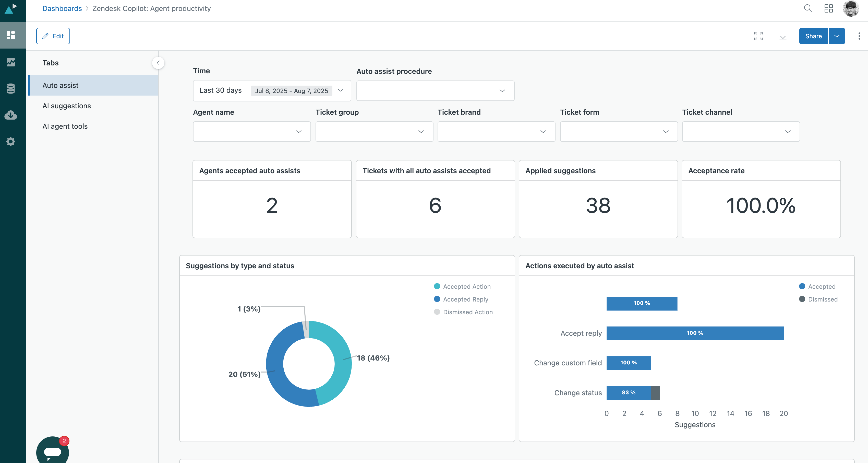Open the Ticket channel filter dropdown
868x463 pixels.
coord(741,132)
